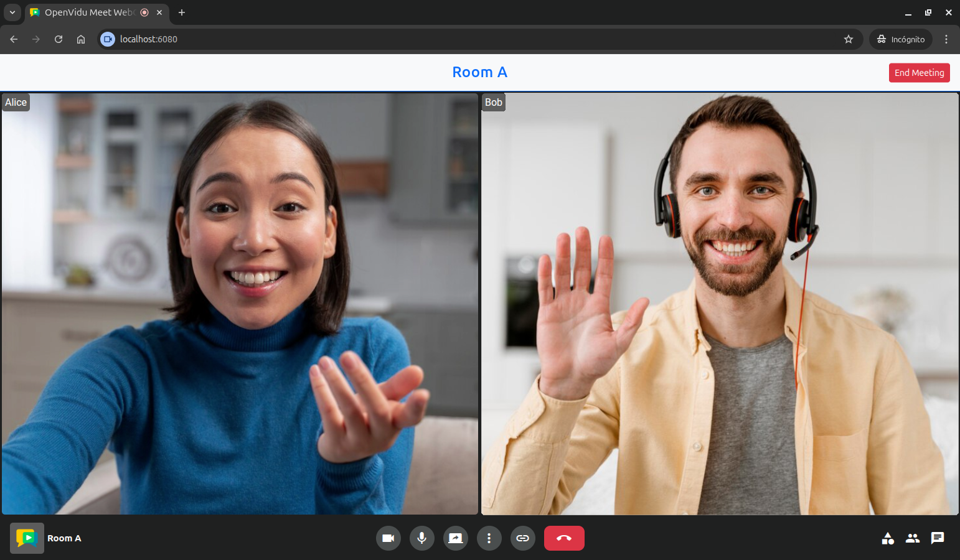Show the participants panel
960x560 pixels.
[x=913, y=538]
